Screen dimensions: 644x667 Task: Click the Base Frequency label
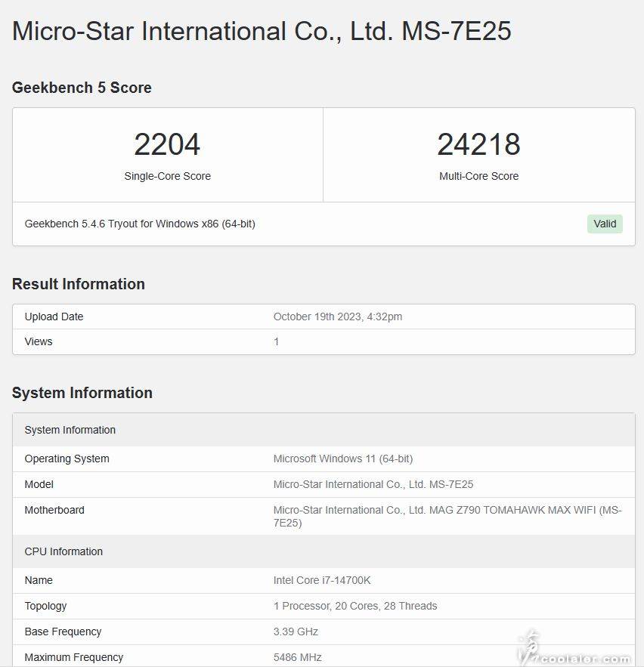pos(63,631)
